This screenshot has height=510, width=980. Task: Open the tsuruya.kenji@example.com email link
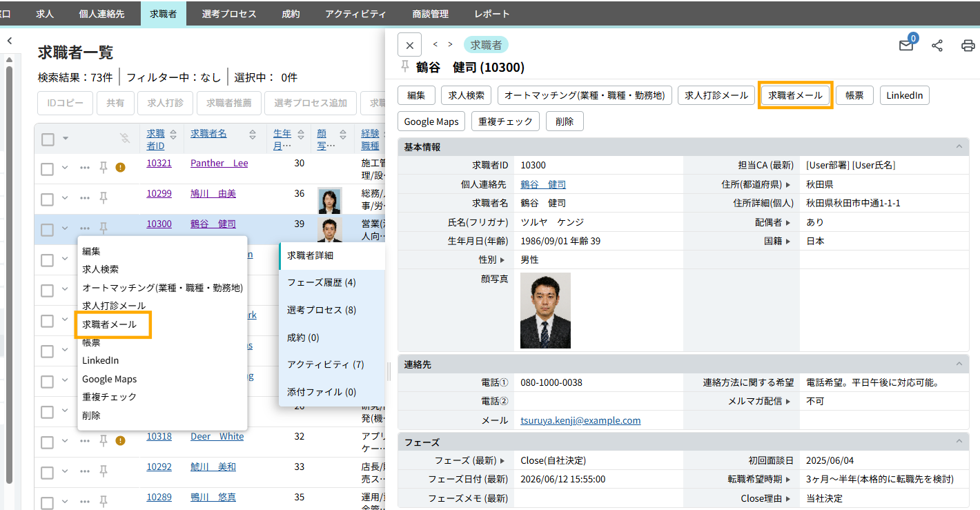(x=580, y=420)
